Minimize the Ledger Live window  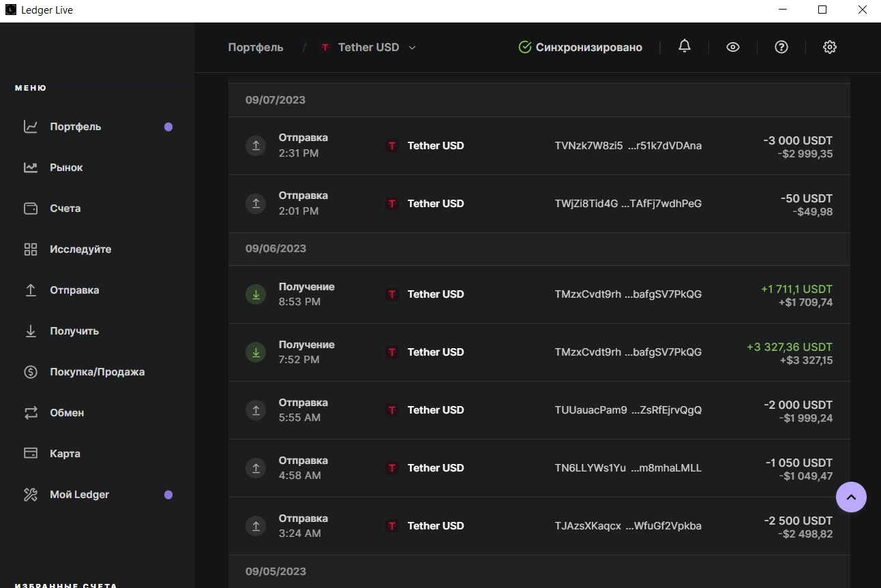(x=783, y=10)
